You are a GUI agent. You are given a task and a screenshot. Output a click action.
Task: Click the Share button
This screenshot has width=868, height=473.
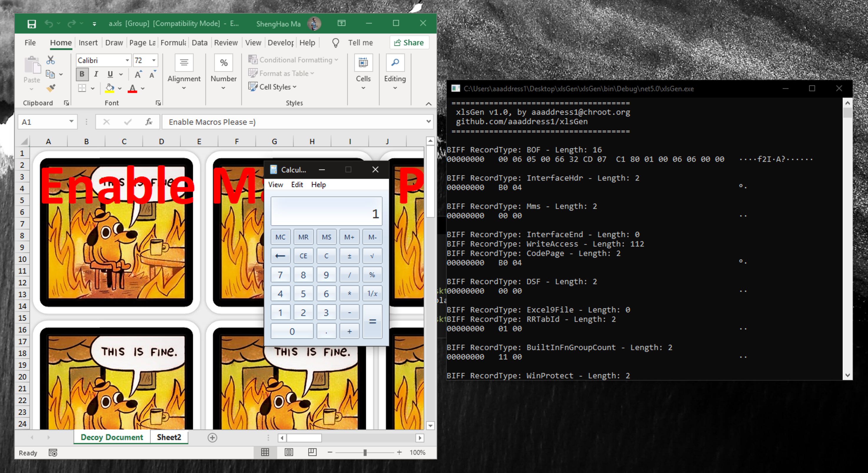point(409,43)
